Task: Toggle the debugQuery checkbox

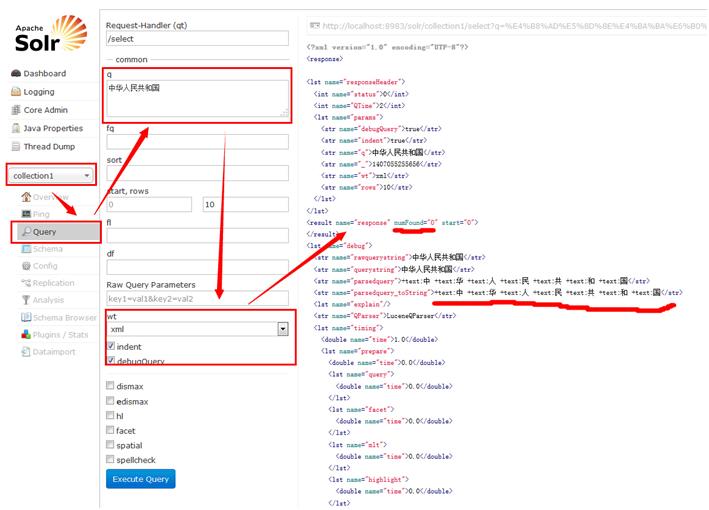Action: pyautogui.click(x=111, y=361)
